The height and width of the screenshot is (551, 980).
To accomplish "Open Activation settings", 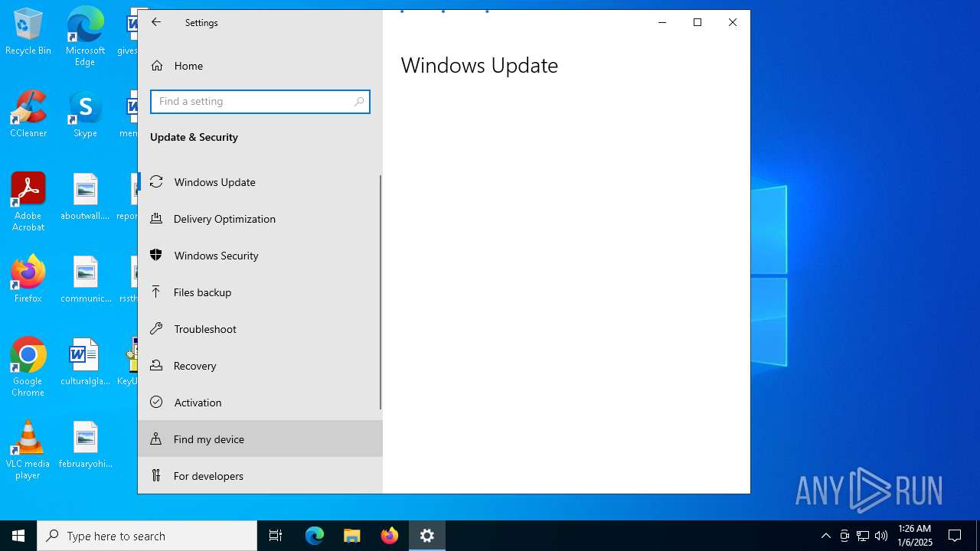I will pyautogui.click(x=259, y=403).
